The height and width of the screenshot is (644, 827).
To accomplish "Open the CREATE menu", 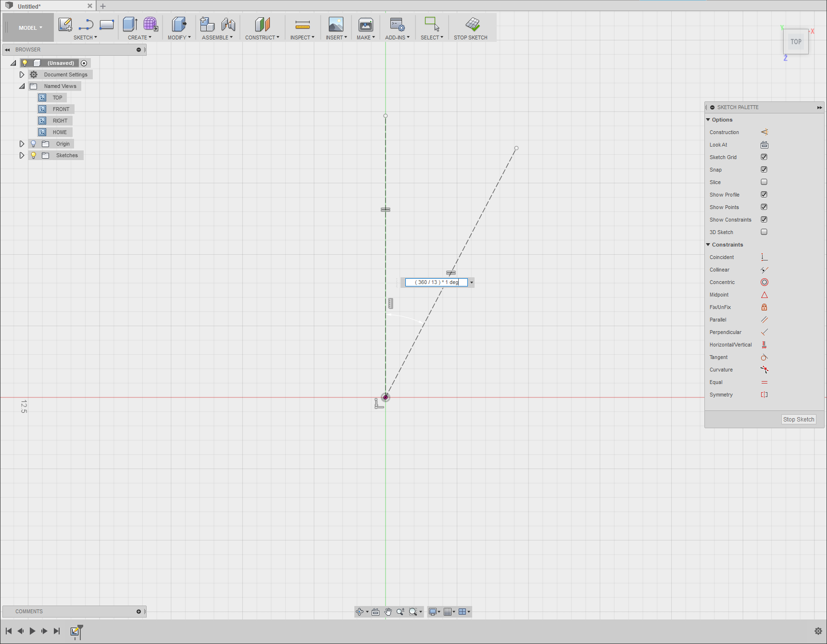I will tap(139, 37).
